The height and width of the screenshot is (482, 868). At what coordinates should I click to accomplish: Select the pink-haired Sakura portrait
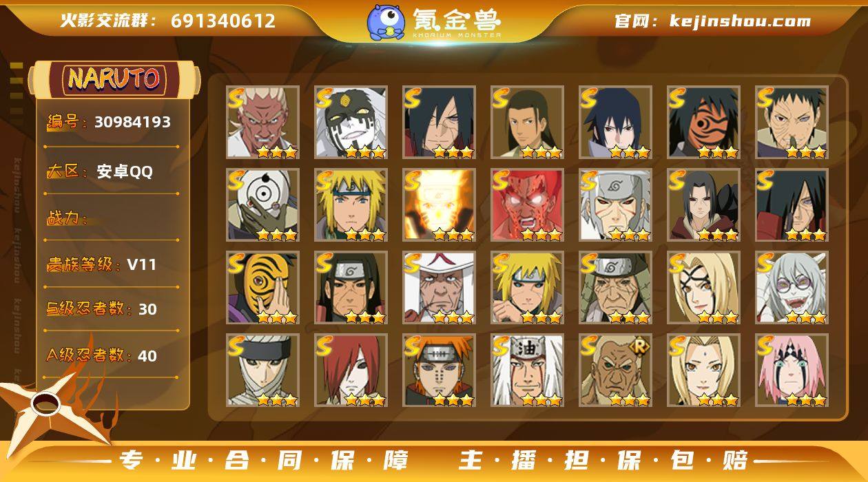pyautogui.click(x=792, y=370)
